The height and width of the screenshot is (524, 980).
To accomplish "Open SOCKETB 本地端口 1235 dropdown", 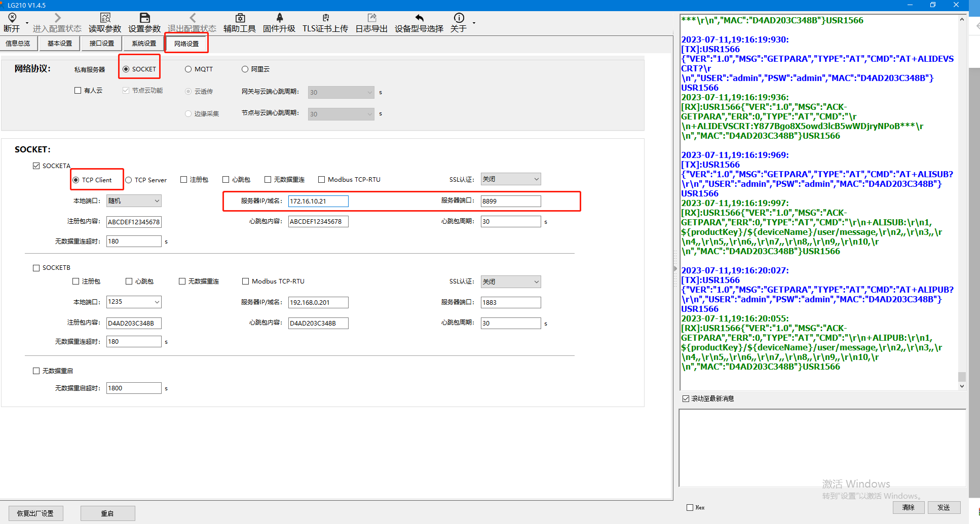I will pos(134,302).
